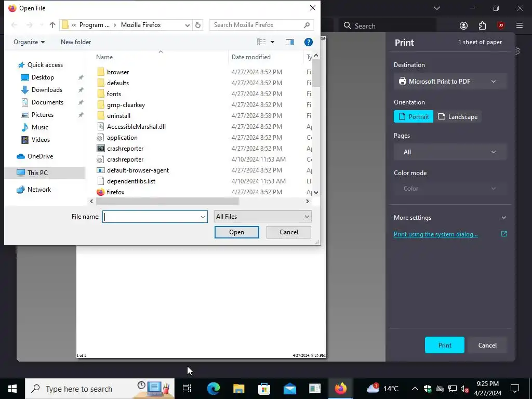Open the File name history dropdown arrow

[203, 217]
